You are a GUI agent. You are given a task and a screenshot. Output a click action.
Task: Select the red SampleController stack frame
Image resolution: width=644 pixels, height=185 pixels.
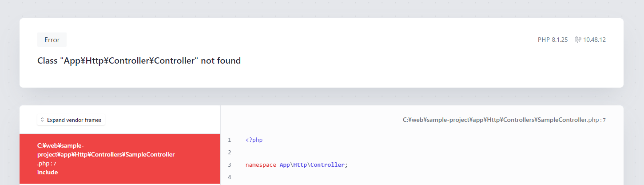tap(120, 159)
